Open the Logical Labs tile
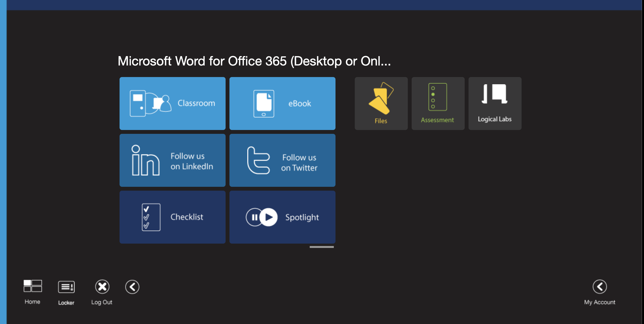This screenshot has width=644, height=324. [495, 103]
